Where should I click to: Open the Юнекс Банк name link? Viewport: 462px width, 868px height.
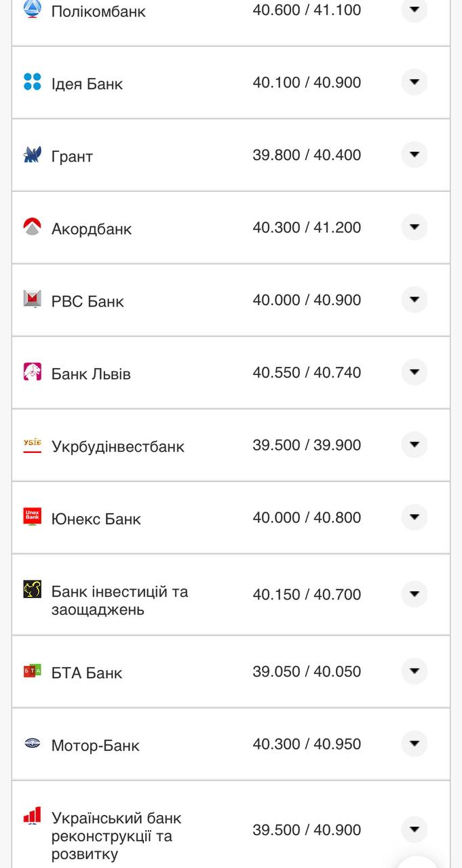click(x=96, y=519)
